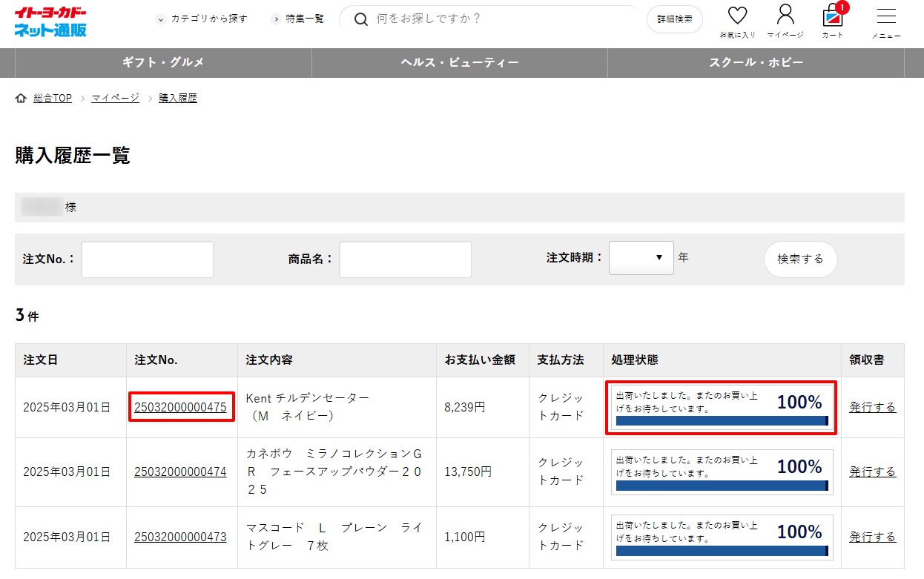Click the Ito-Yokado net shop logo
This screenshot has height=579, width=924.
(x=50, y=21)
